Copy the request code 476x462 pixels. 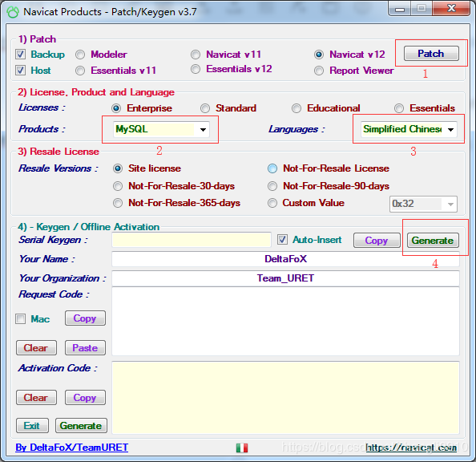85,318
